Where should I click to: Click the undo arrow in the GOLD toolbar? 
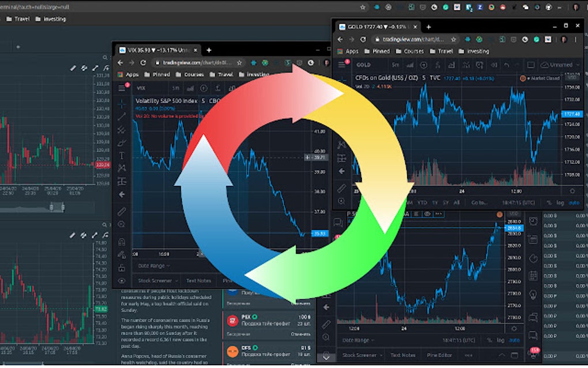tap(506, 65)
